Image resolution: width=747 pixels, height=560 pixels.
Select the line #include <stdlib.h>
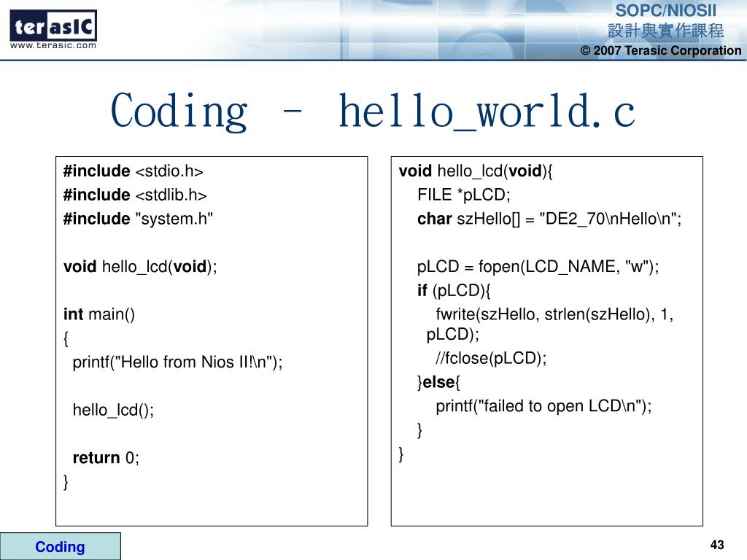135,195
